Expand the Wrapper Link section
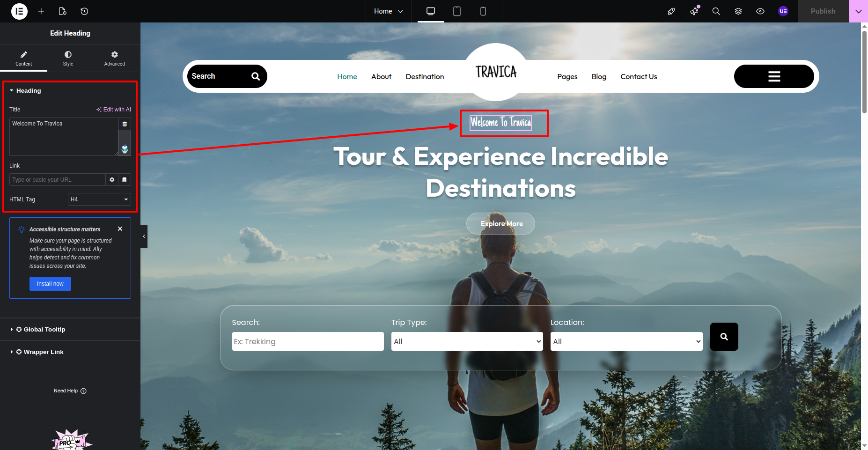The image size is (868, 450). tap(43, 352)
